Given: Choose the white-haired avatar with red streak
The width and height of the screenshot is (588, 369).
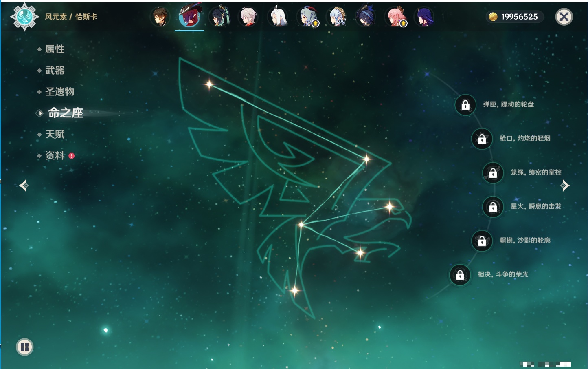Looking at the screenshot, I should click(x=248, y=17).
